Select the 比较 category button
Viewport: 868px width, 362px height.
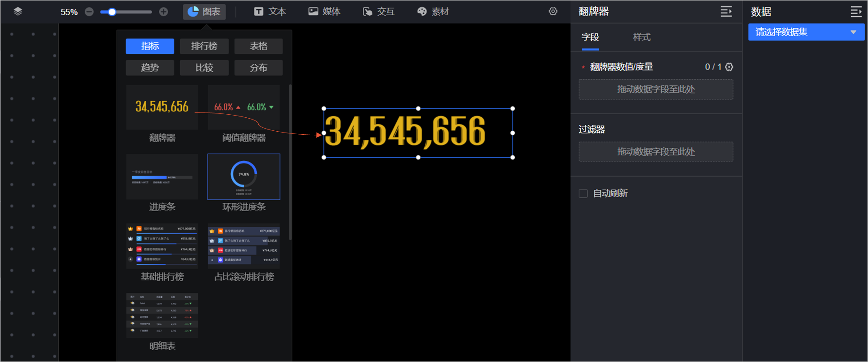(204, 68)
